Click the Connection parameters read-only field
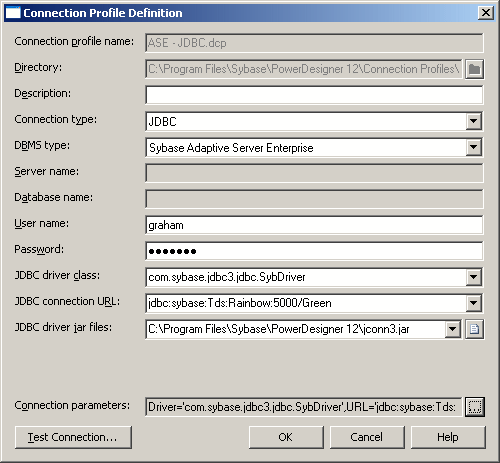Viewport: 500px width, 463px height. click(304, 407)
